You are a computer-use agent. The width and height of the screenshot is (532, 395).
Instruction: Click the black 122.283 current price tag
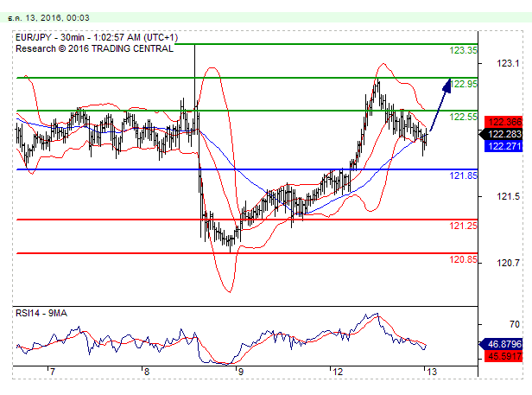tap(501, 134)
